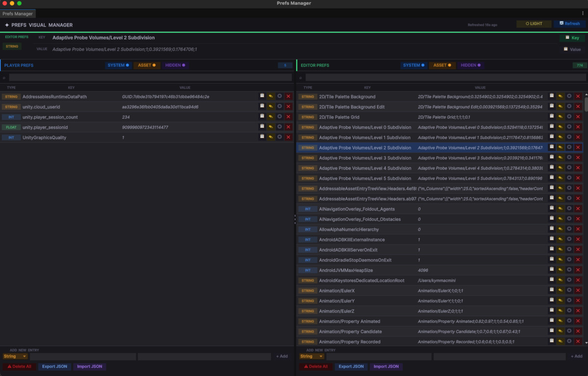Click the value 9099960972343114477
The image size is (588, 376).
coord(145,127)
